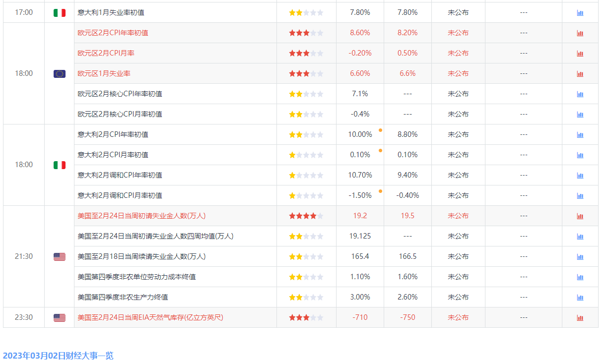Open chart icon for 欧元区1月失业率

(580, 74)
